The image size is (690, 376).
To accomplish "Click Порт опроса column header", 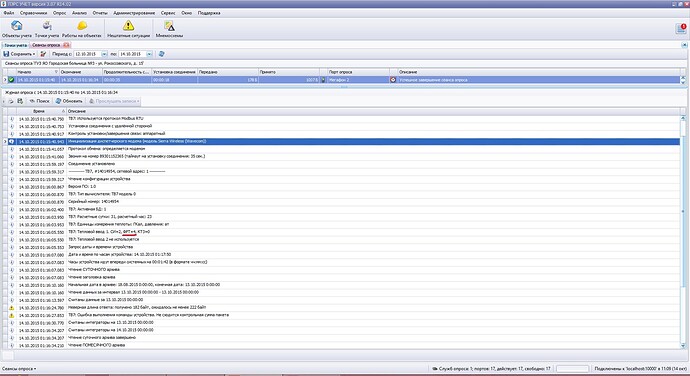I will coord(358,72).
